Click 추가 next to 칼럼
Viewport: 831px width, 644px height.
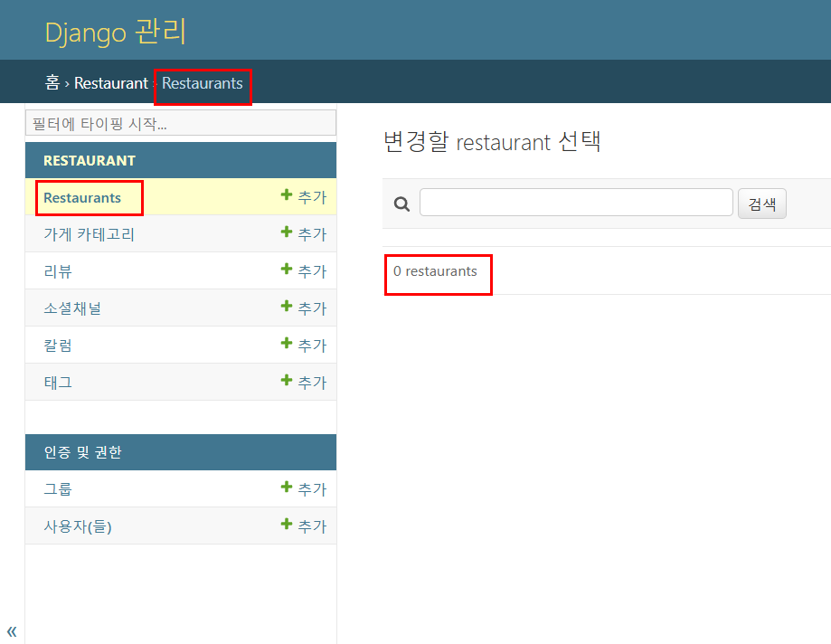coord(304,345)
